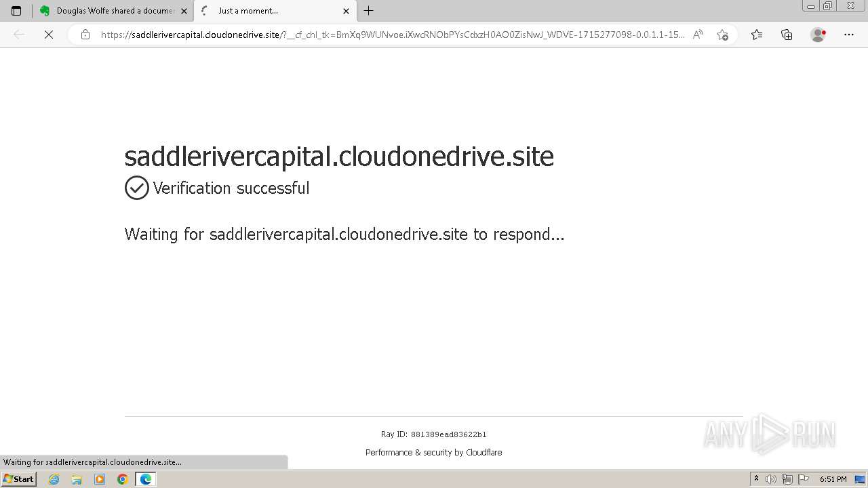Stop loading the page
Image resolution: width=868 pixels, height=488 pixels.
tap(49, 35)
